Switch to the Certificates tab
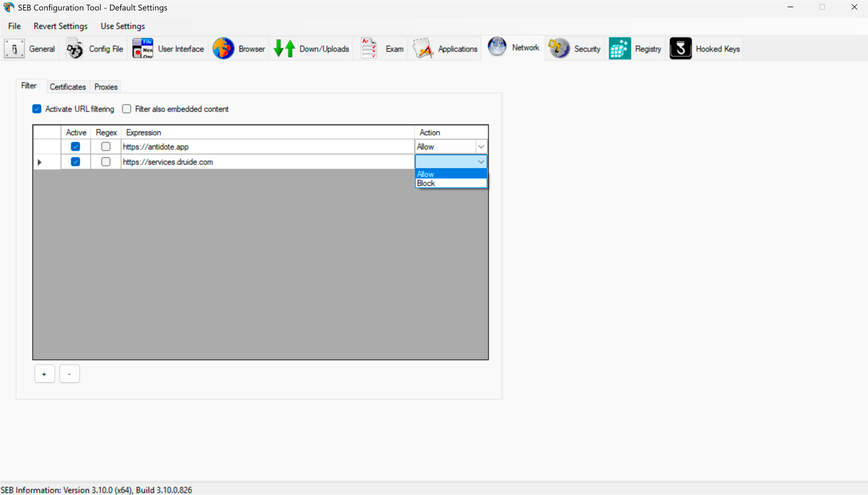 (x=67, y=87)
